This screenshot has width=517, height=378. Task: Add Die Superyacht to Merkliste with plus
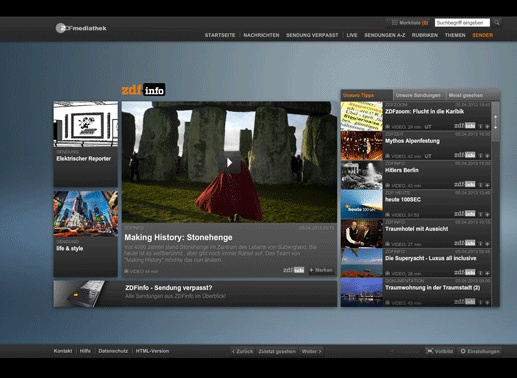(x=487, y=273)
